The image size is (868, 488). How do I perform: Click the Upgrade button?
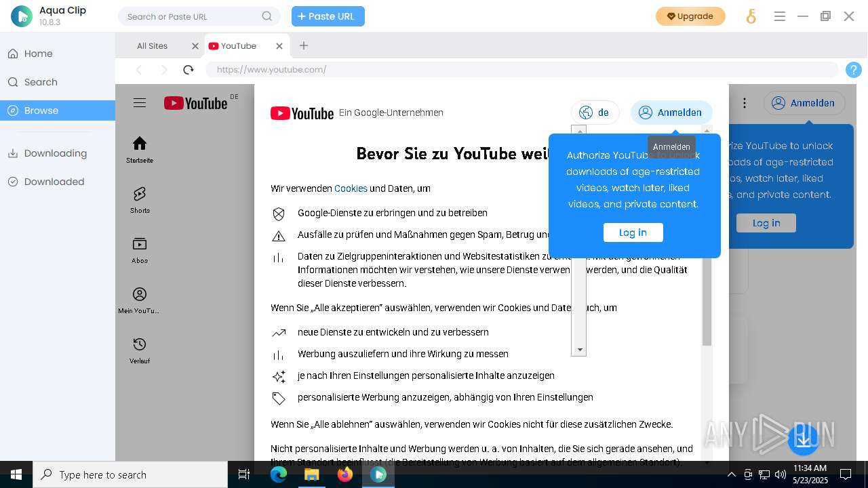690,16
